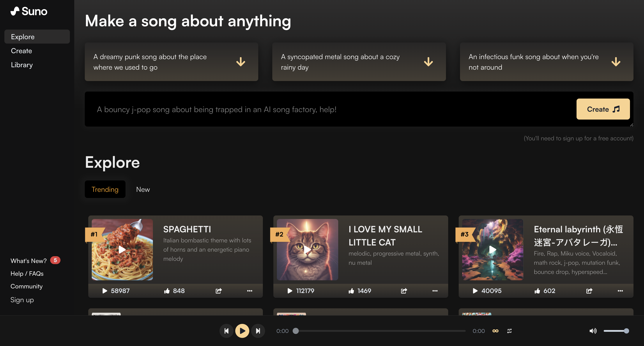Screen dimensions: 644x346
Task: Open the Sign up link
Action: 22,300
